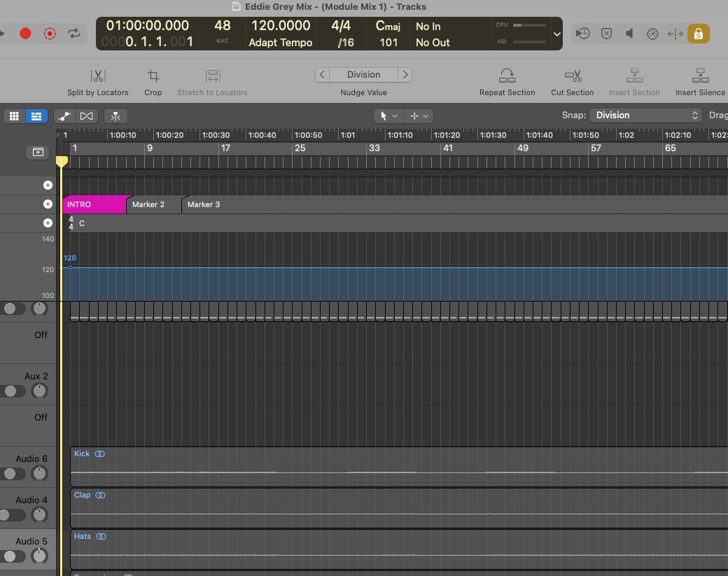Image resolution: width=728 pixels, height=576 pixels.
Task: Click the Split by Locators icon
Action: (x=98, y=76)
